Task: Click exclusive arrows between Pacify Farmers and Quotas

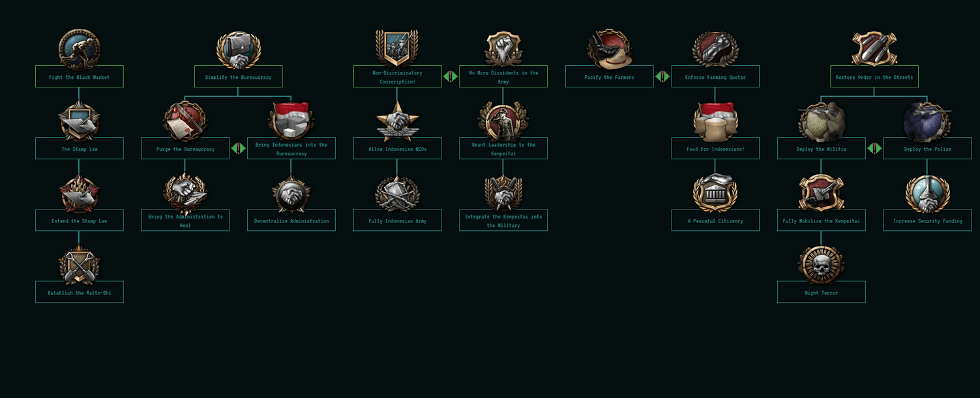Action: point(662,77)
